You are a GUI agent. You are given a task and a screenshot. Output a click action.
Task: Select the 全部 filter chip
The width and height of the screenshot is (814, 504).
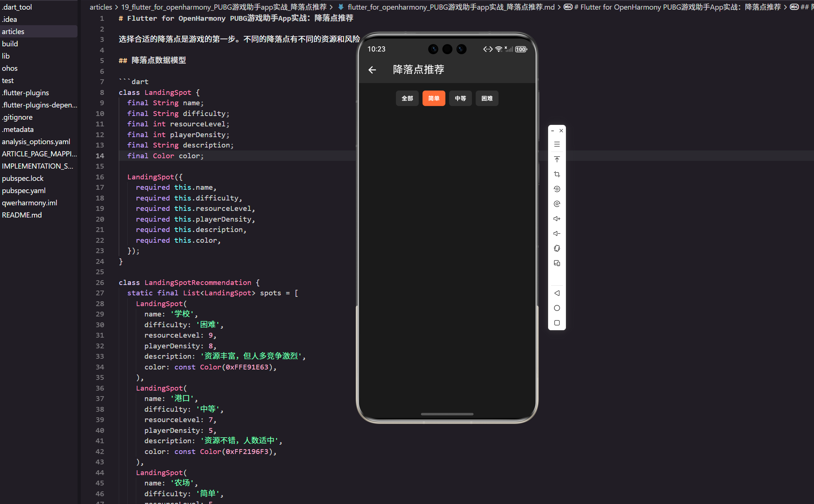point(407,98)
